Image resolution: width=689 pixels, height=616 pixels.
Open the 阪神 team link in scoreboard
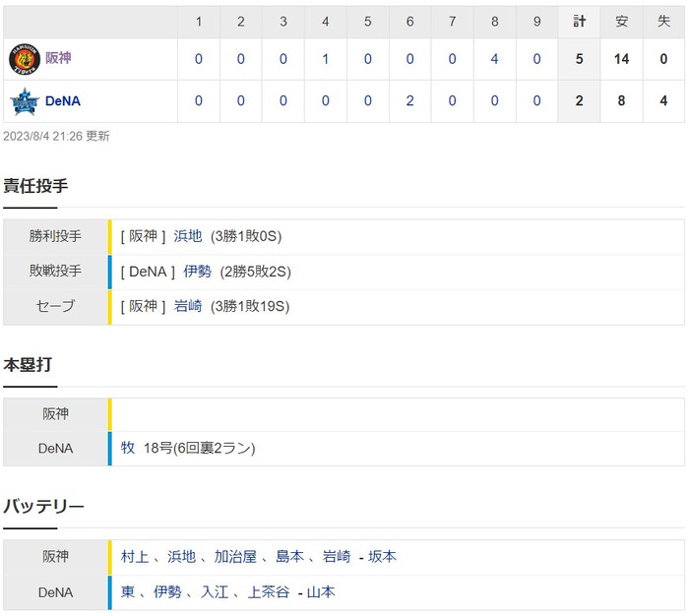point(58,59)
